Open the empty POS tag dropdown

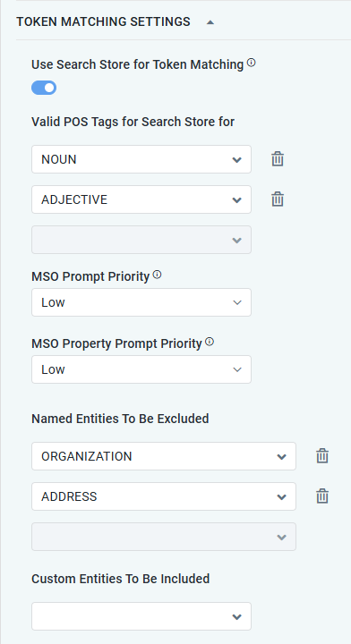coord(141,240)
